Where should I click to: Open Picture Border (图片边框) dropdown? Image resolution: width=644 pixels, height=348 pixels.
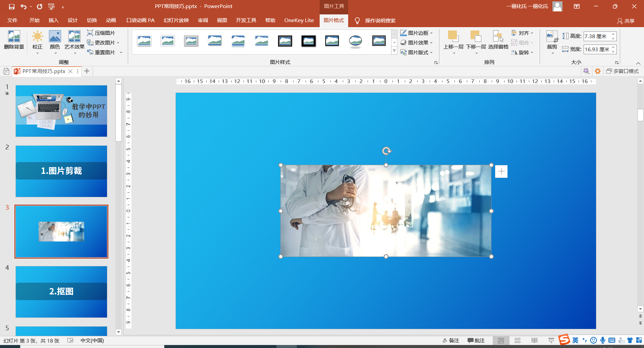(417, 33)
